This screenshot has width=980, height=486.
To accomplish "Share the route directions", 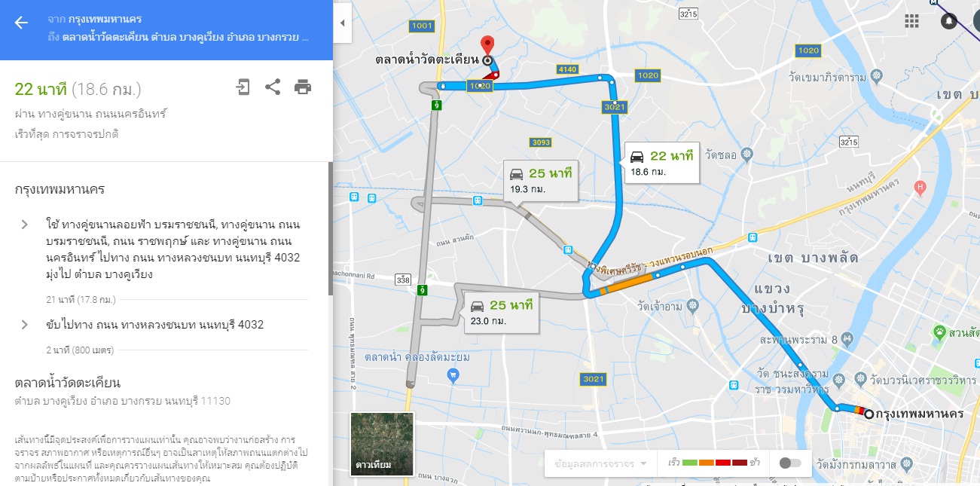I will pyautogui.click(x=273, y=87).
